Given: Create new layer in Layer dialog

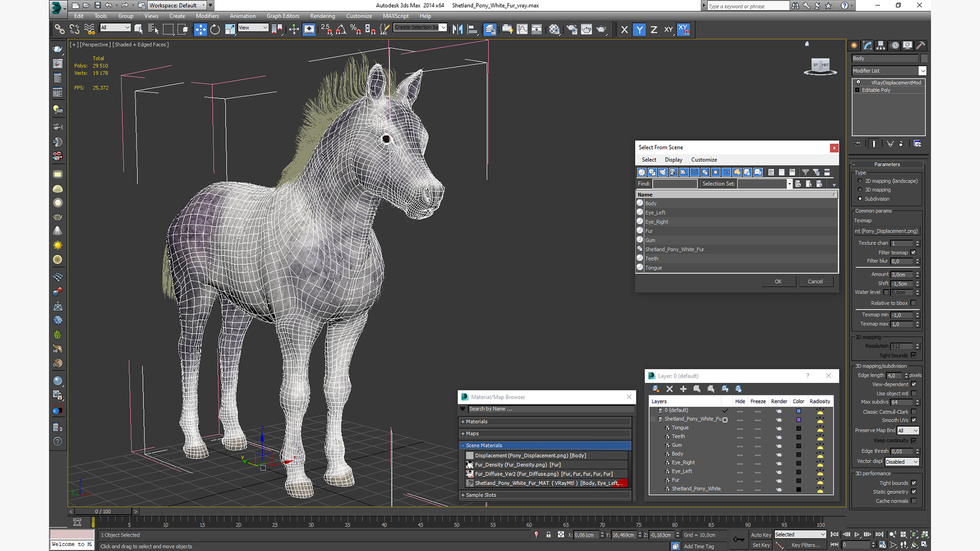Looking at the screenshot, I should coord(656,389).
